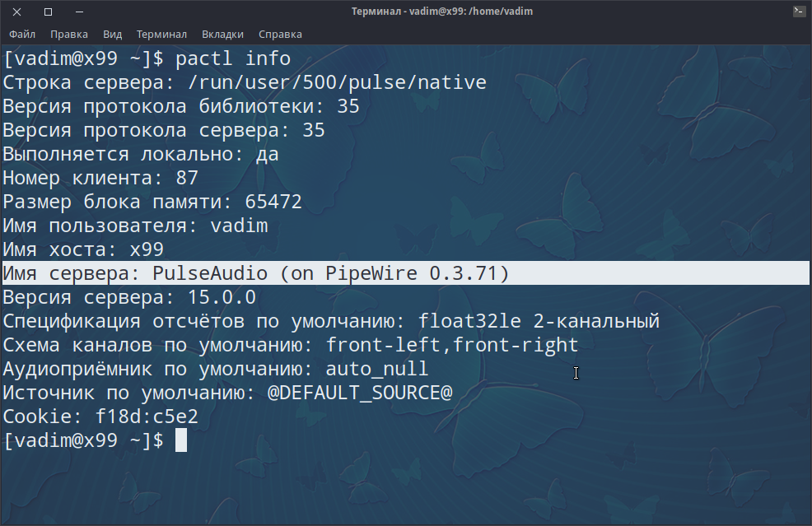Viewport: 812px width, 526px height.
Task: Open the Вид menu
Action: point(112,35)
